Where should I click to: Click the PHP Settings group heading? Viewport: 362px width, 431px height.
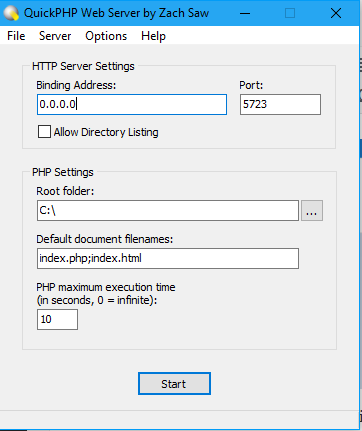pyautogui.click(x=63, y=172)
